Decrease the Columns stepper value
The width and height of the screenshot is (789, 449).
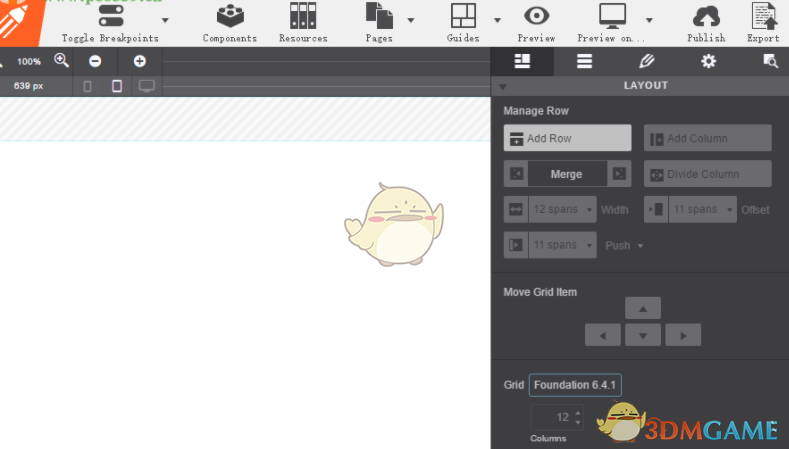coord(578,422)
